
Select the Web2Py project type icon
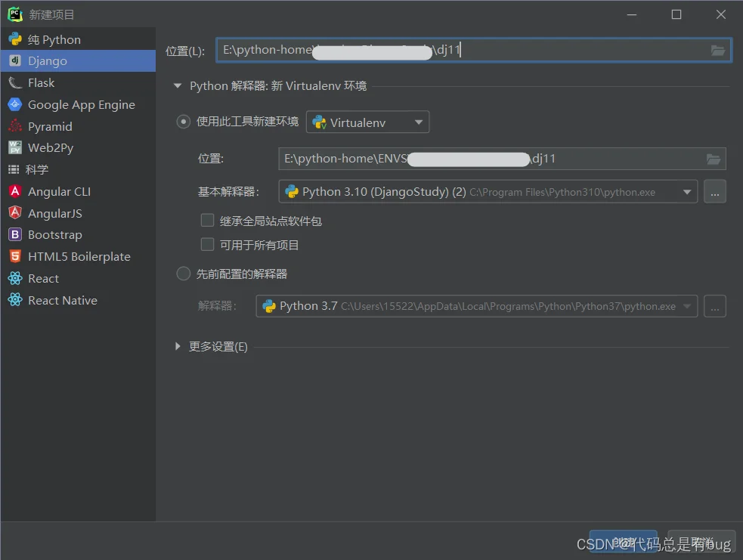tap(15, 148)
